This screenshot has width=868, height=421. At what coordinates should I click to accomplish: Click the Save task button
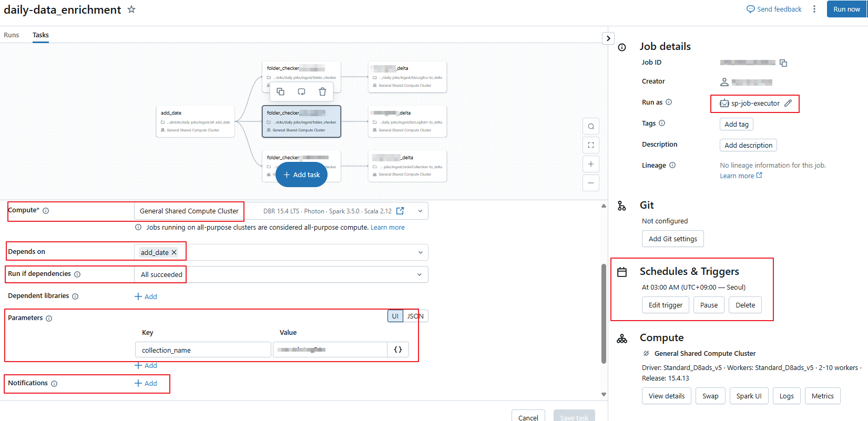[574, 417]
